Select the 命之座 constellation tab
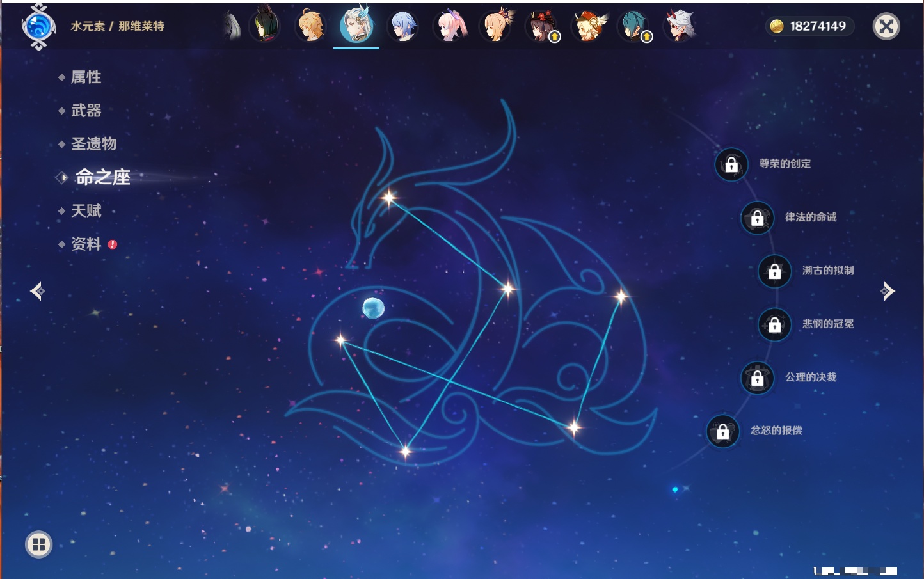This screenshot has height=579, width=924. (x=102, y=177)
